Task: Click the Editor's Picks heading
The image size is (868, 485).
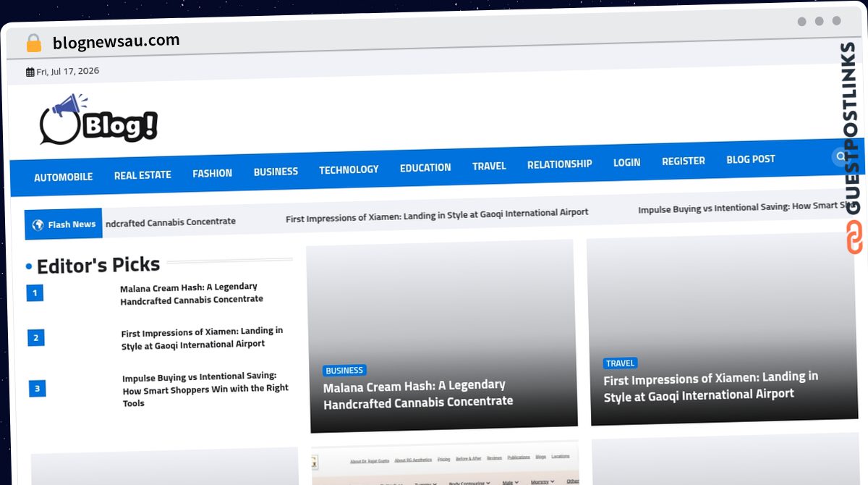Action: coord(98,265)
